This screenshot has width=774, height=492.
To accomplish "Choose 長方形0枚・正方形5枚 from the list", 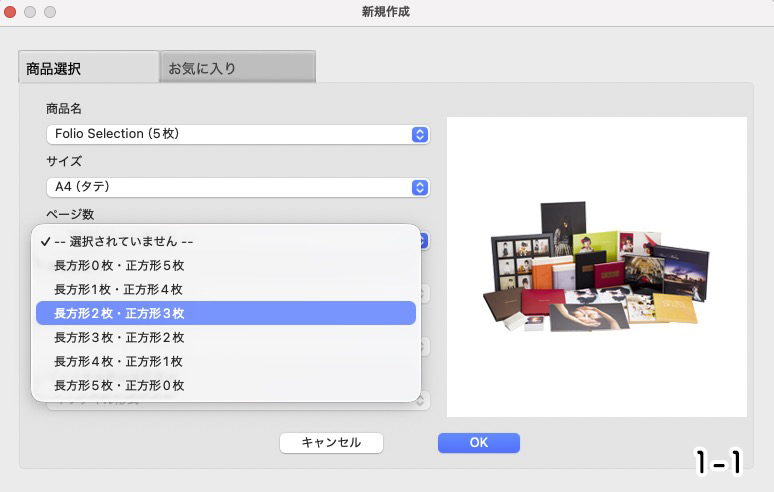I will 119,265.
